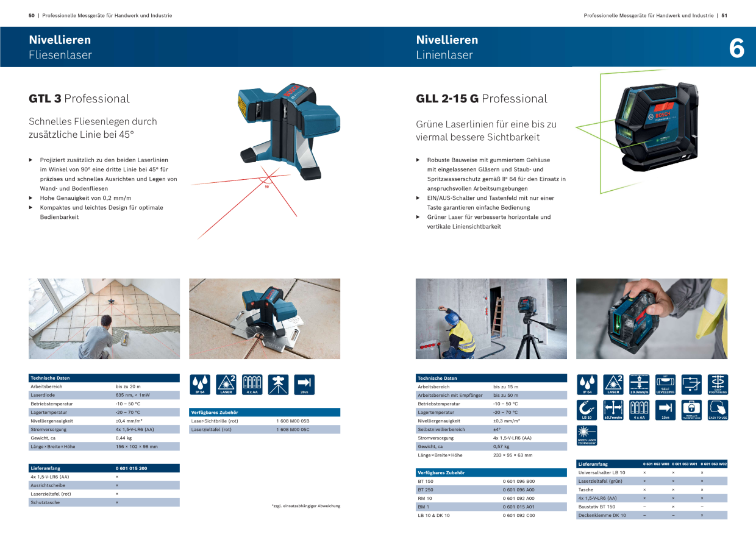Click the GLL 2-15 G 4 x AA battery icon
The width and height of the screenshot is (756, 534).
(x=639, y=410)
